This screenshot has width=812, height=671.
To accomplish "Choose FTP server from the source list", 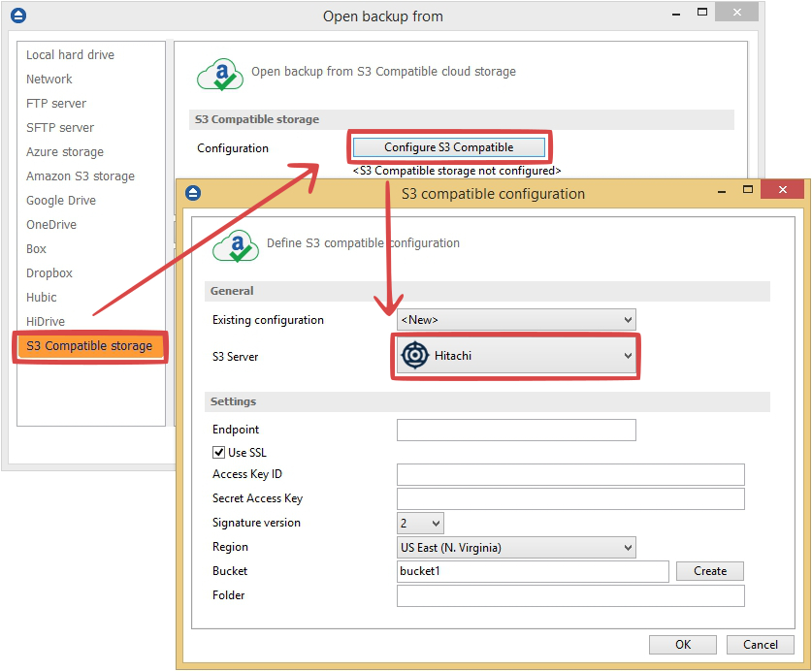I will click(x=56, y=104).
